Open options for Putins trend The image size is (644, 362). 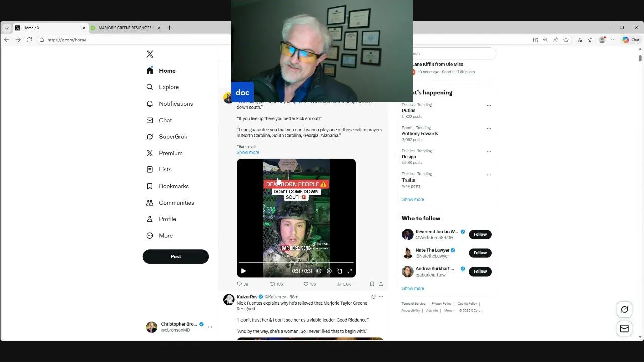click(489, 106)
